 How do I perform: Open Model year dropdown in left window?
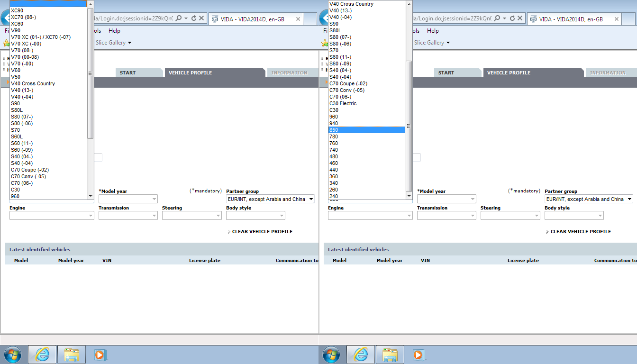(x=128, y=199)
